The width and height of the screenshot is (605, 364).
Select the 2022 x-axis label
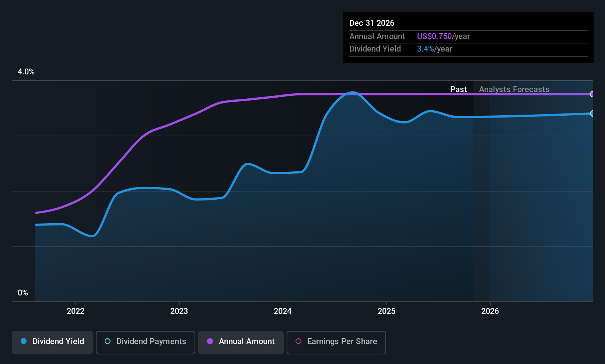pyautogui.click(x=76, y=311)
